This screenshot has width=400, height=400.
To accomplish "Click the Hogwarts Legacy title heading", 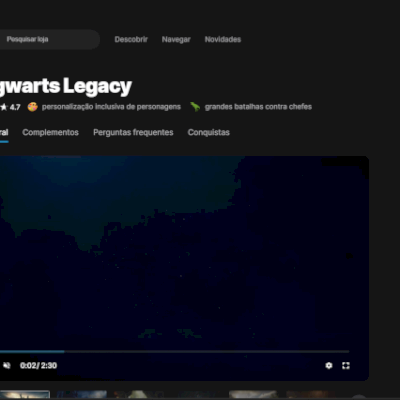I will coord(66,86).
